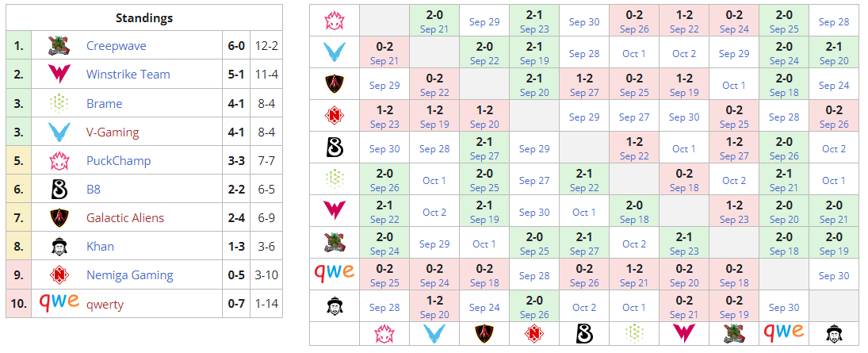Click the V-Gaming logo in the crosstable's left column
The width and height of the screenshot is (868, 353).
click(334, 53)
